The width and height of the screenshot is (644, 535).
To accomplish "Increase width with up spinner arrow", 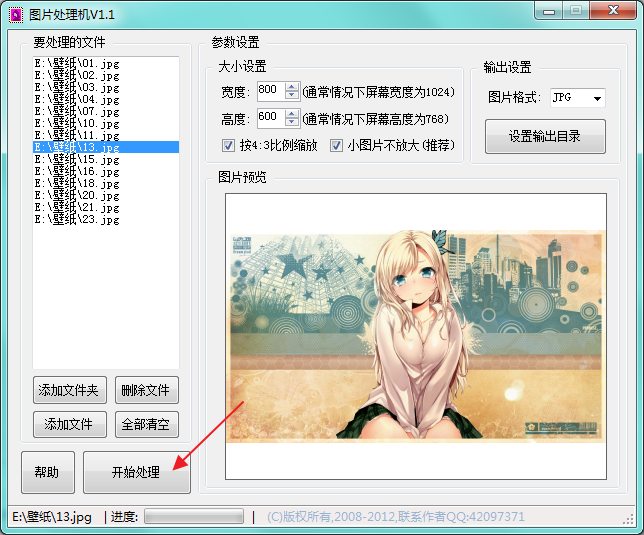I will click(292, 87).
